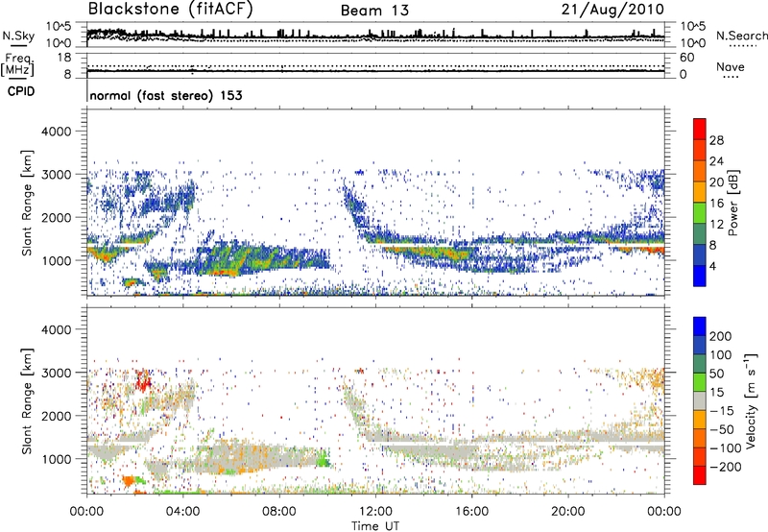768x532 pixels.
Task: Click the "2000" range tick of the velocity panel
Action: (x=56, y=416)
